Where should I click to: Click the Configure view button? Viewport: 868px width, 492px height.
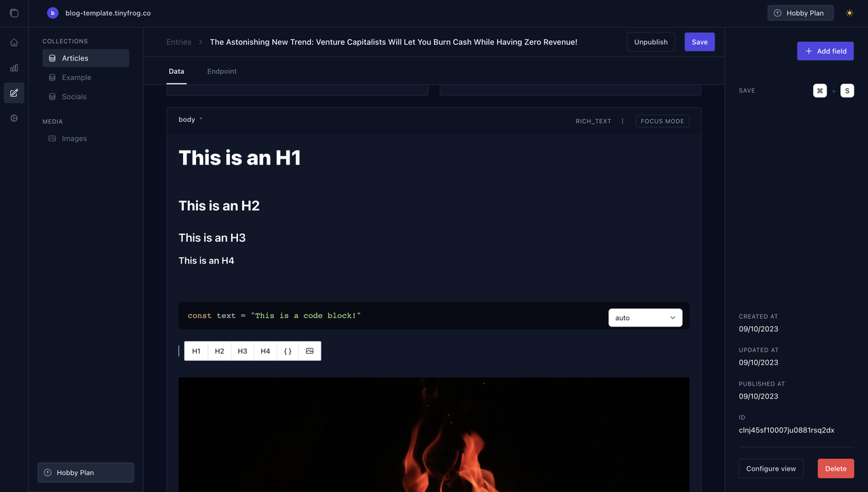[x=771, y=468]
